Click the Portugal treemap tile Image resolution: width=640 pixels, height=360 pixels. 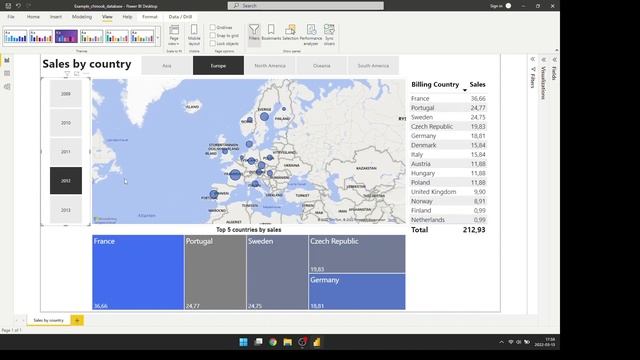coord(216,272)
